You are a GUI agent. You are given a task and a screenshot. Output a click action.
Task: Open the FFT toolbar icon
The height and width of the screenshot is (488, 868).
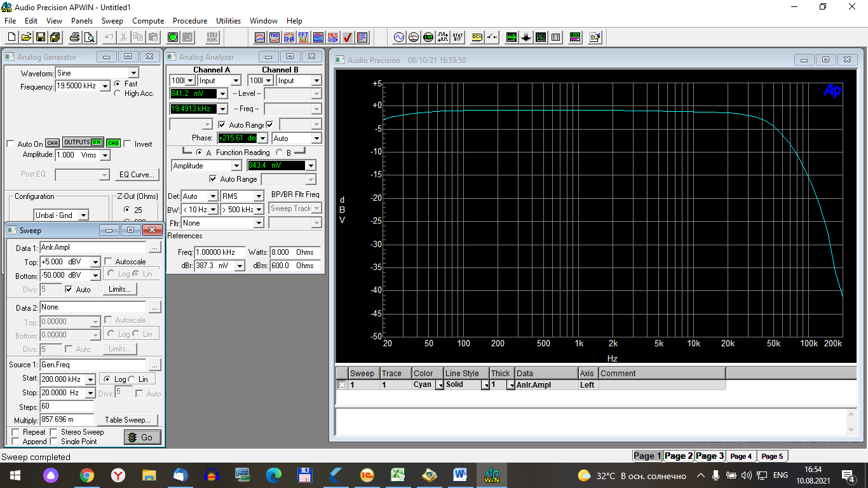[x=304, y=37]
